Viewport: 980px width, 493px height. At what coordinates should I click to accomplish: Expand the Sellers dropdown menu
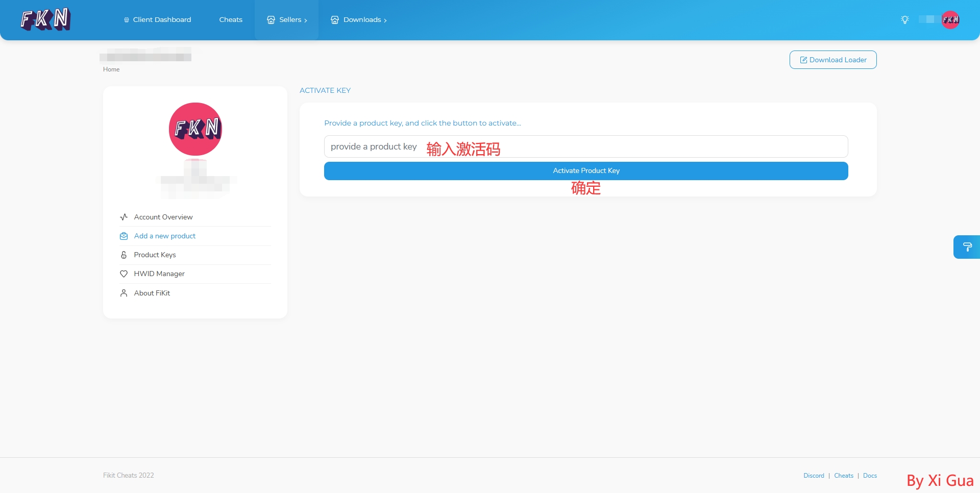(287, 20)
